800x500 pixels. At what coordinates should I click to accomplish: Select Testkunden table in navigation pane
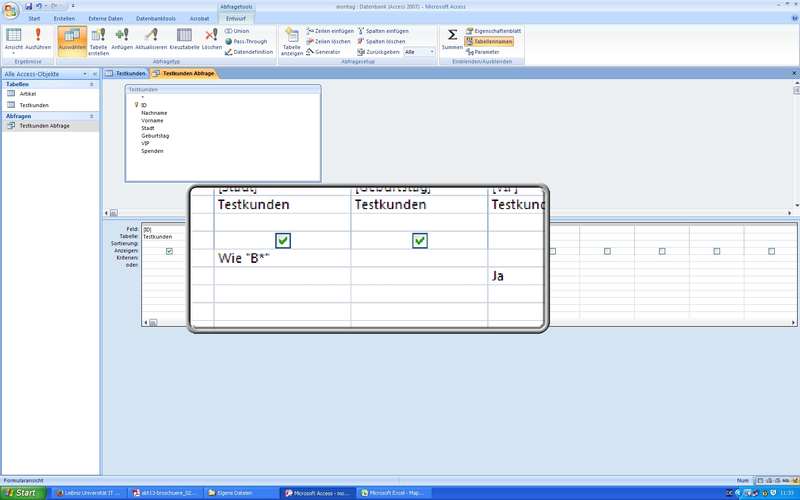(x=34, y=105)
